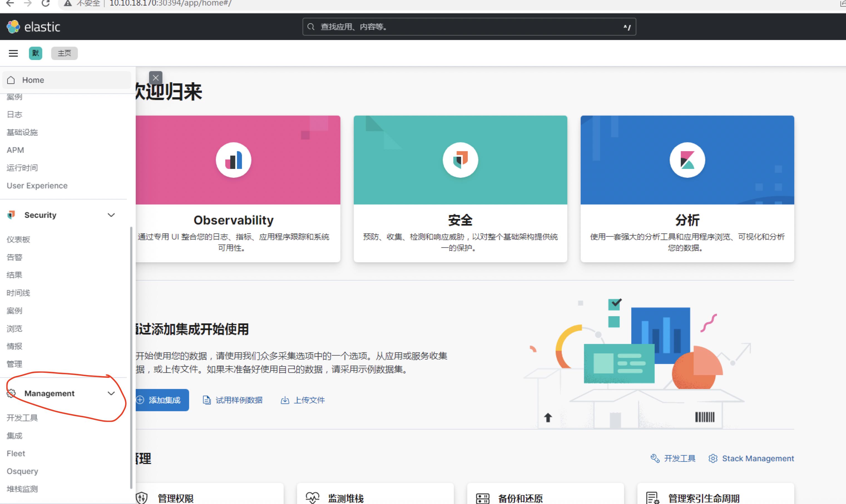
Task: Click the Stack Management gear icon
Action: click(713, 458)
